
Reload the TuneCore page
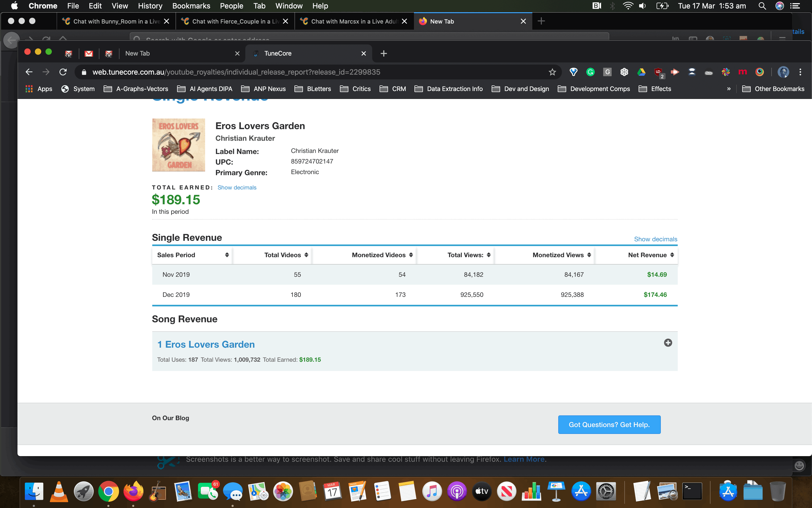pyautogui.click(x=63, y=72)
